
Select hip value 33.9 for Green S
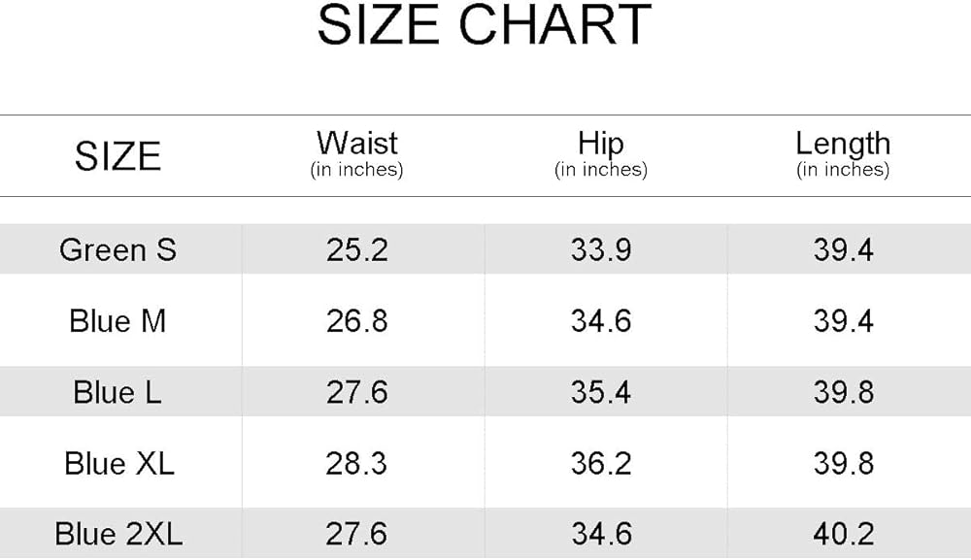[x=601, y=249]
